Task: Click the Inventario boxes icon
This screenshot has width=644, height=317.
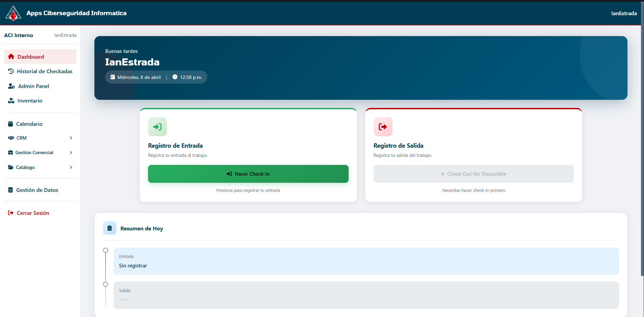Action: pos(11,100)
